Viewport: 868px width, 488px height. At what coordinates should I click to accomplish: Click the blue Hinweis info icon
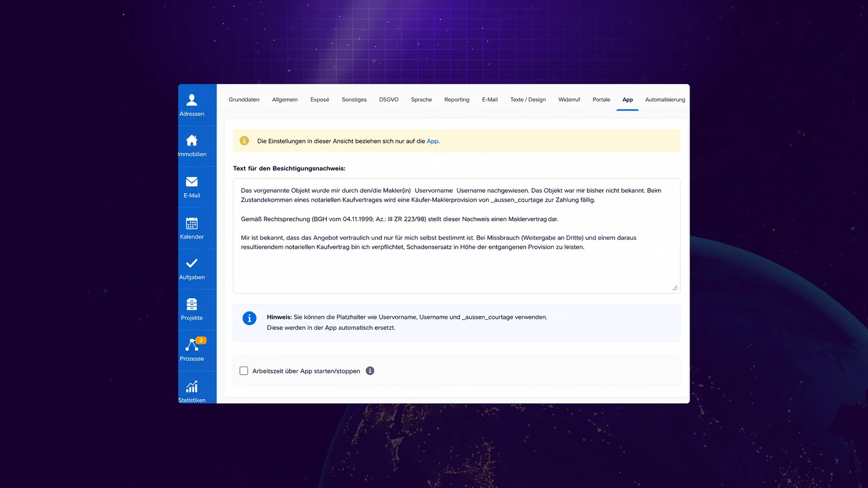pos(249,318)
